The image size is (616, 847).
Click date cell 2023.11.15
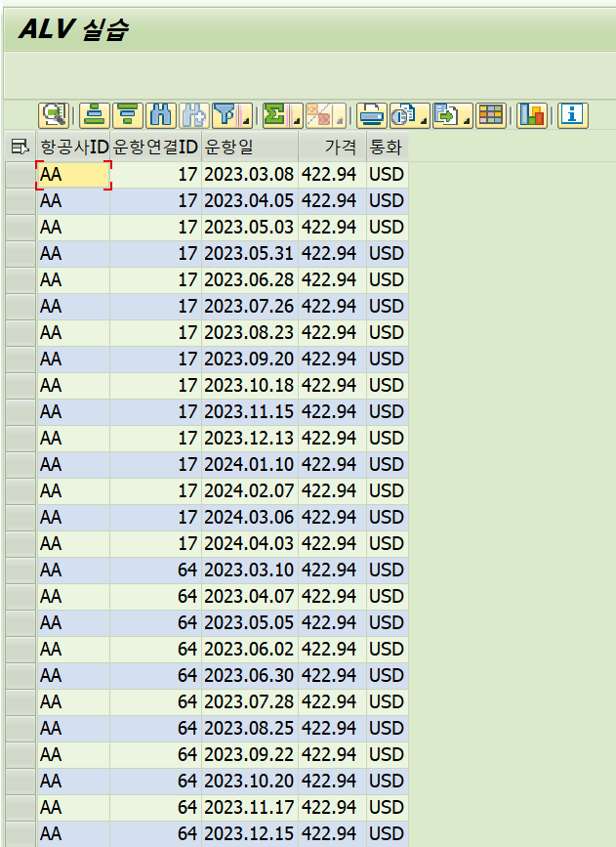coord(249,412)
